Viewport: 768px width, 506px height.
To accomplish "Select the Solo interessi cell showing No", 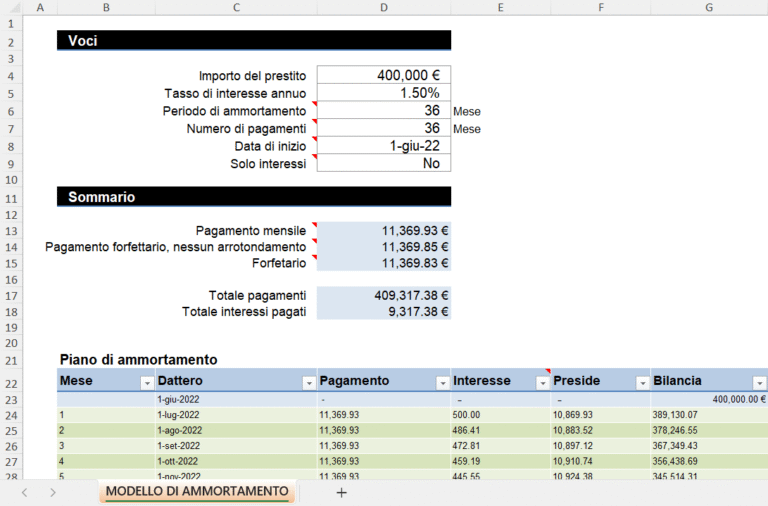I will click(384, 163).
